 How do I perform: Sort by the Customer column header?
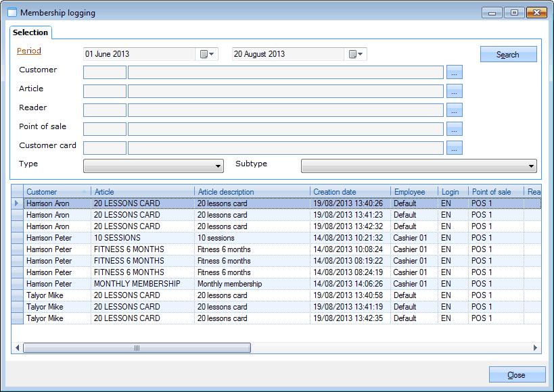coord(57,192)
